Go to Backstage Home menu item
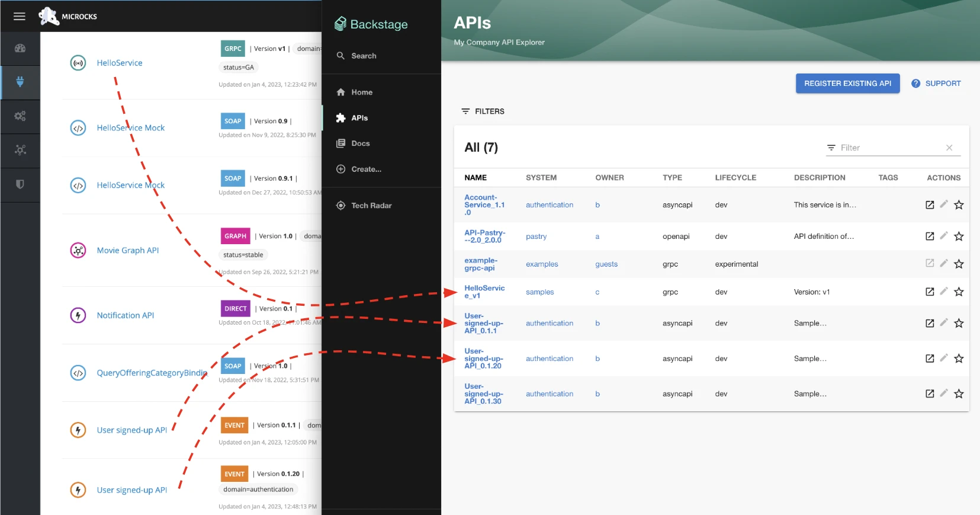Screen dimensions: 980x515 coord(381,92)
